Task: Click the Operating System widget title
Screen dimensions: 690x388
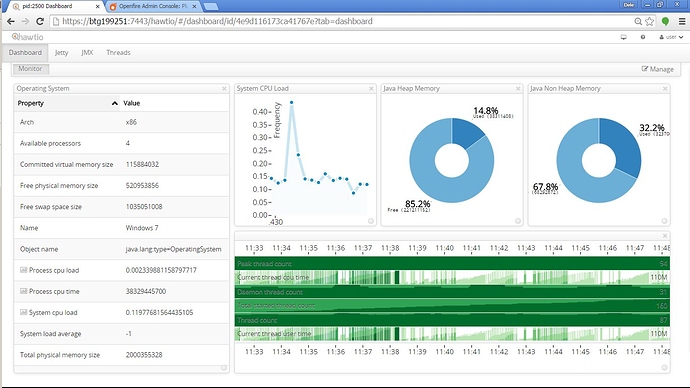Action: [x=43, y=88]
